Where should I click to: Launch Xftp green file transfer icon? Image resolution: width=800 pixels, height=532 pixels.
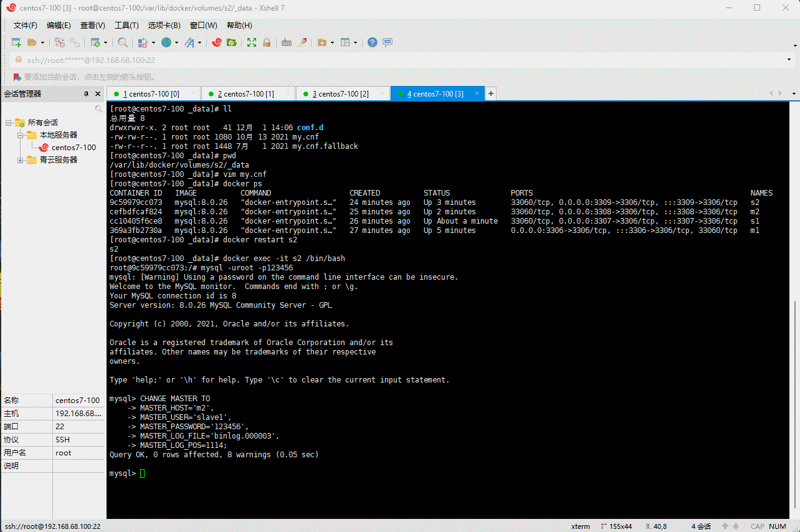[231, 42]
